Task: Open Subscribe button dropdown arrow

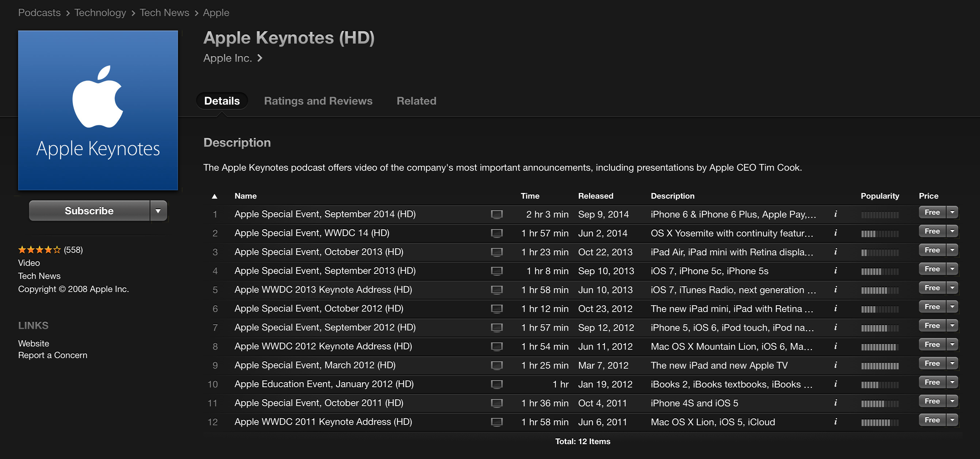Action: pos(158,211)
